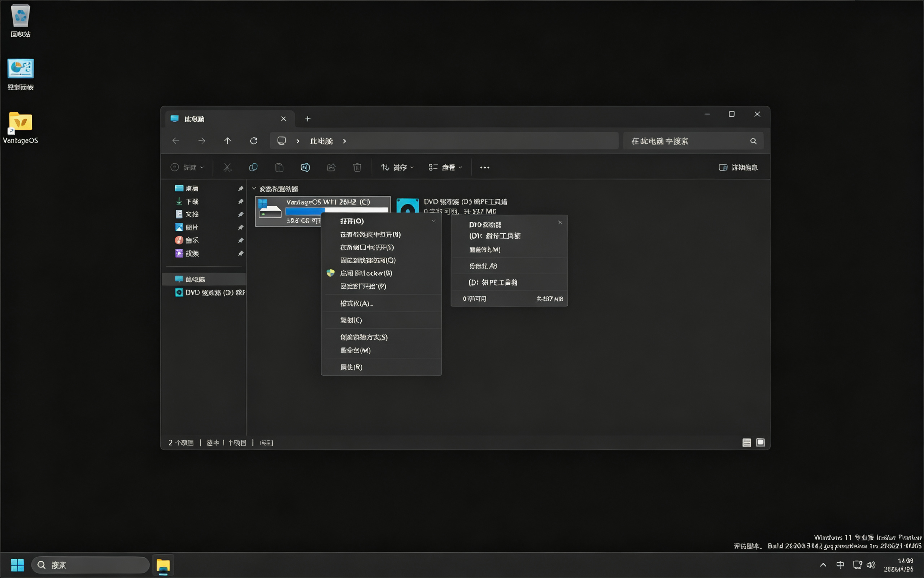Select the VantageOS W11 26H2 (C:) drive
This screenshot has width=924, height=578.
click(323, 211)
